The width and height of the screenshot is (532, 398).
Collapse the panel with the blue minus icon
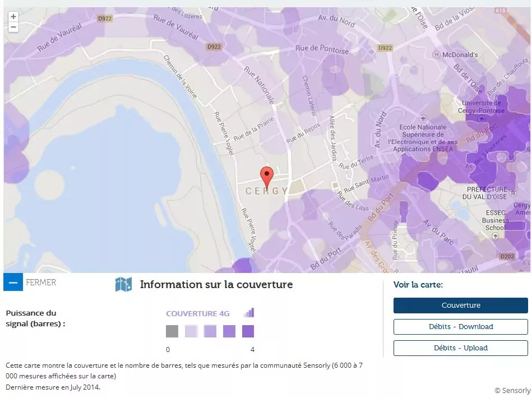click(x=13, y=283)
